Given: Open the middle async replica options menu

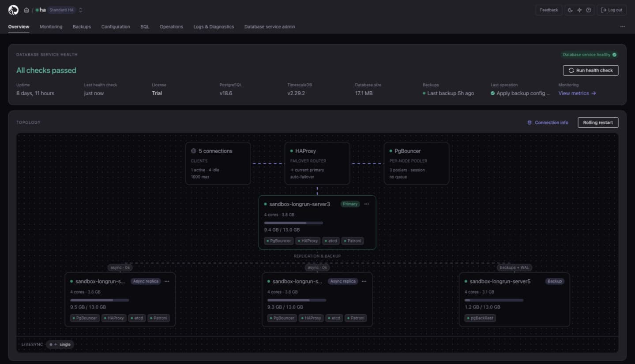Looking at the screenshot, I should coord(364,281).
